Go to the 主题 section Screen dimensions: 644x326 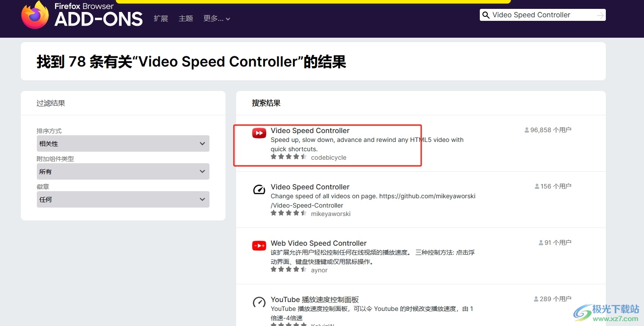click(186, 19)
